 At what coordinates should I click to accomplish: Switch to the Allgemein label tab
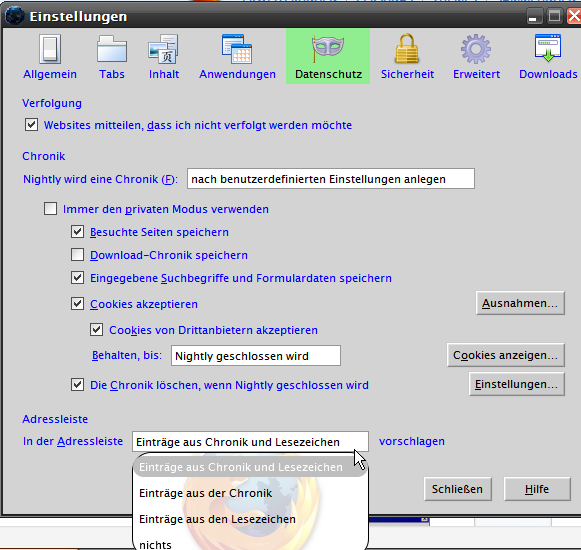tap(50, 74)
